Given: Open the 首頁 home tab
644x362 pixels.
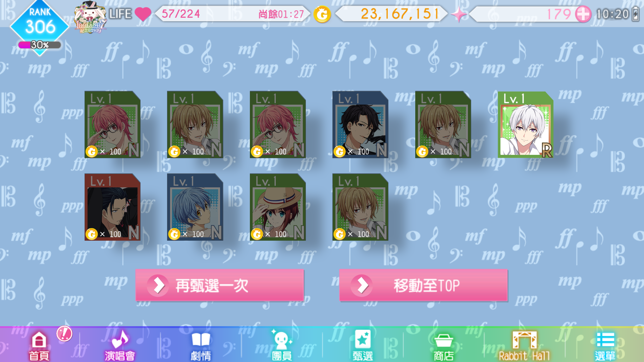Looking at the screenshot, I should tap(39, 346).
